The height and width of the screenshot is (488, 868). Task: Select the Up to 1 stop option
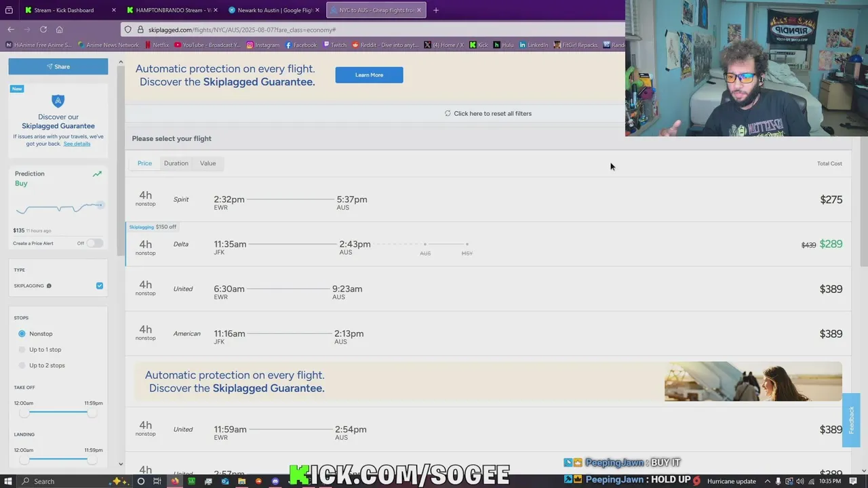[40, 350]
